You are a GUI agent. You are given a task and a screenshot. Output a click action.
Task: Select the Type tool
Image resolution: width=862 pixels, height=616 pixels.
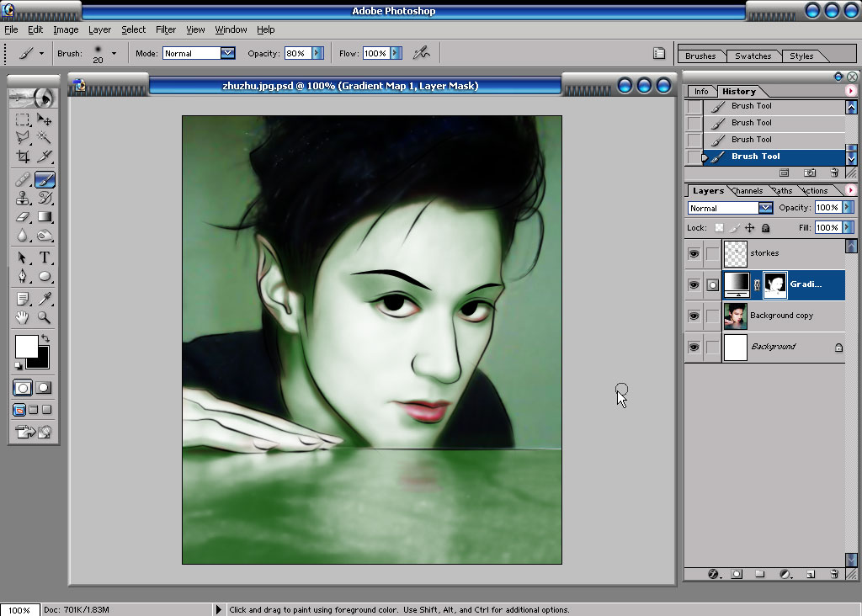click(x=45, y=258)
